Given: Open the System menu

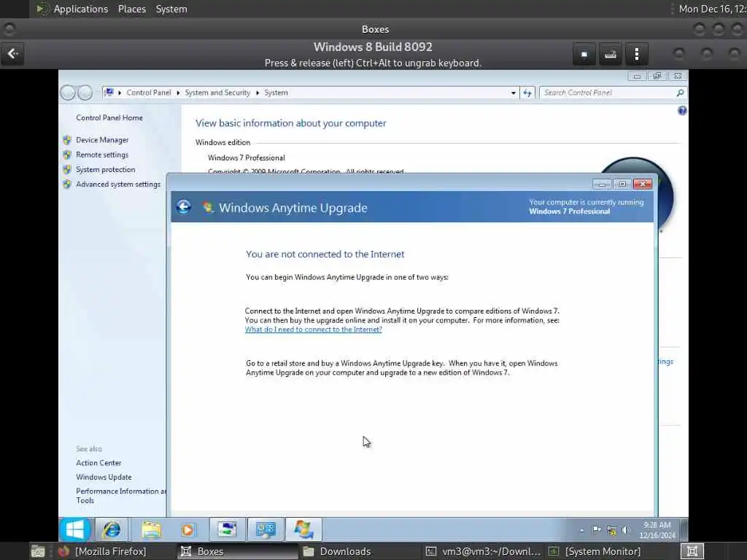Looking at the screenshot, I should 171,9.
